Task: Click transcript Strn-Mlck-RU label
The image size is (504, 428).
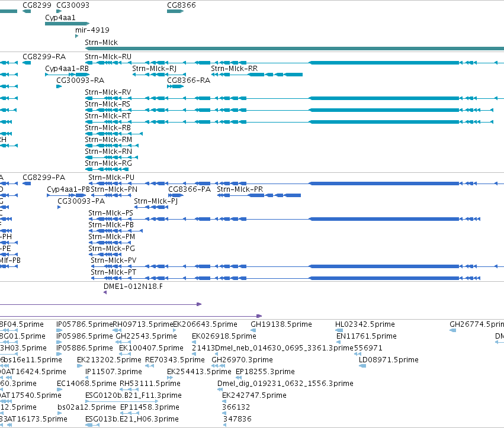Action: coord(108,57)
